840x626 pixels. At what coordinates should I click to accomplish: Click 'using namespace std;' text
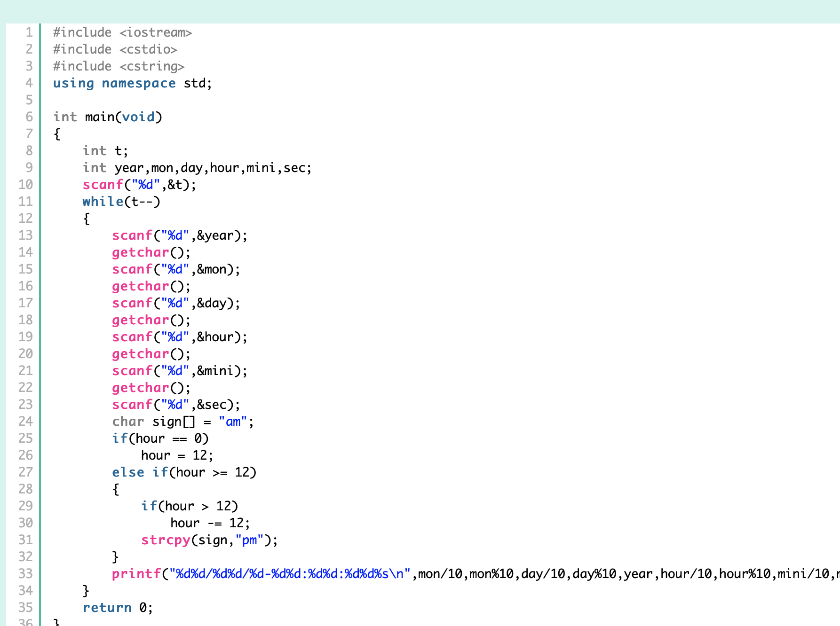tap(133, 83)
